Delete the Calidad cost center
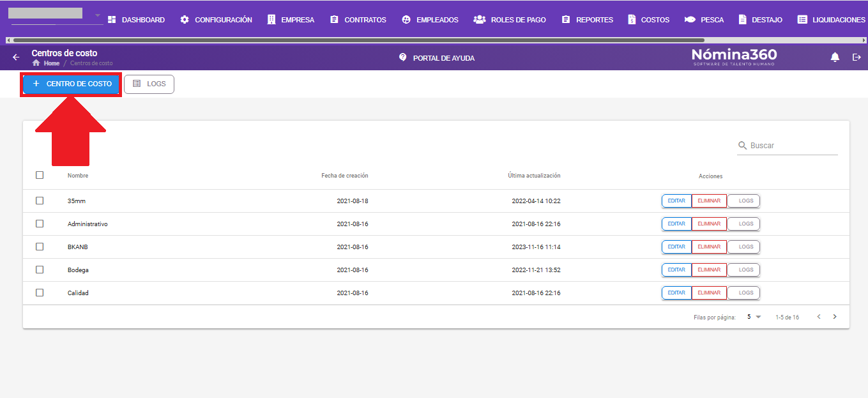Image resolution: width=868 pixels, height=398 pixels. pyautogui.click(x=709, y=293)
